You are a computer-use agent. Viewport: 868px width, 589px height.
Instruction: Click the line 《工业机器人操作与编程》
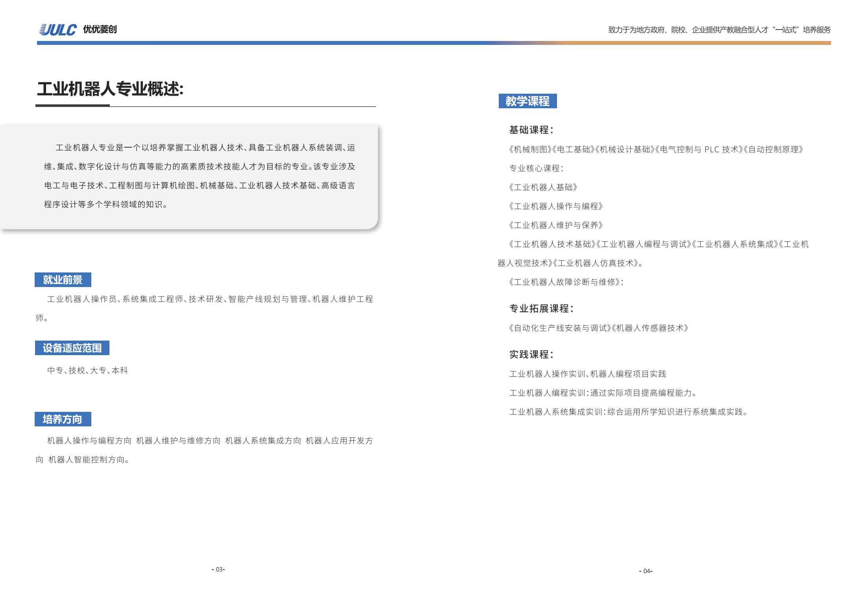[556, 206]
